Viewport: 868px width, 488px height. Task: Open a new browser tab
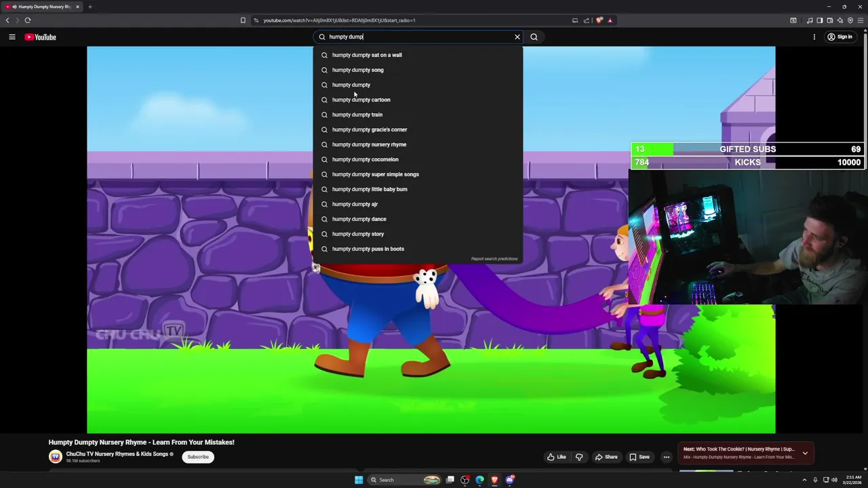pyautogui.click(x=90, y=7)
